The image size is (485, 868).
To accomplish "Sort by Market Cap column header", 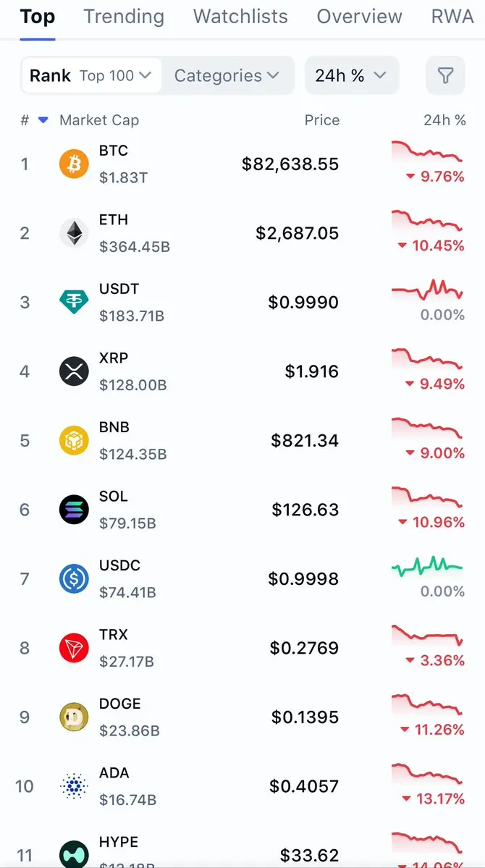I will pyautogui.click(x=99, y=120).
